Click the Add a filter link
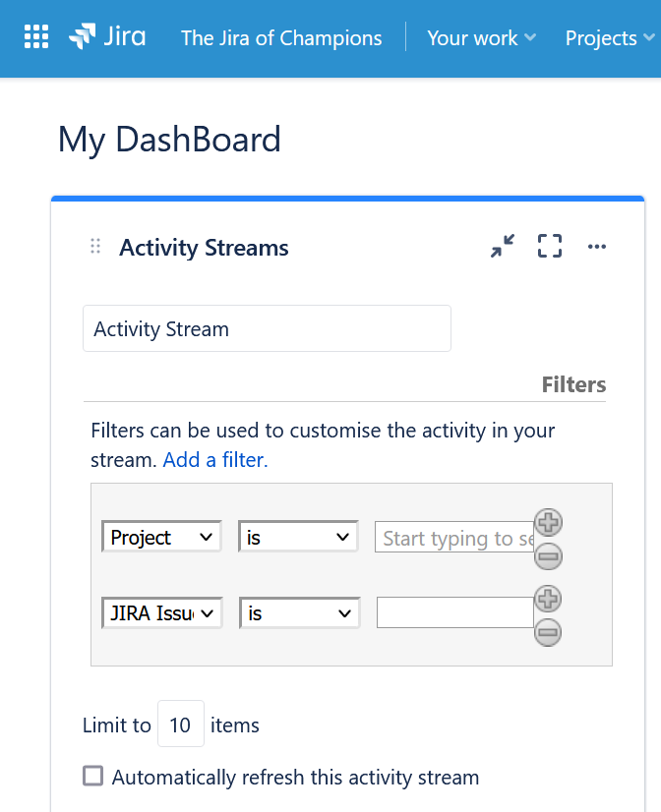The image size is (661, 812). click(215, 460)
